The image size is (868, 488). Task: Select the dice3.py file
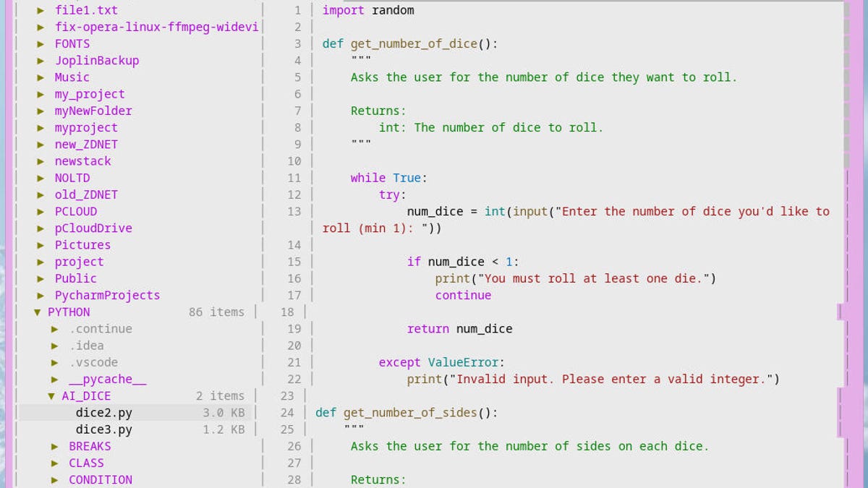[x=103, y=429]
